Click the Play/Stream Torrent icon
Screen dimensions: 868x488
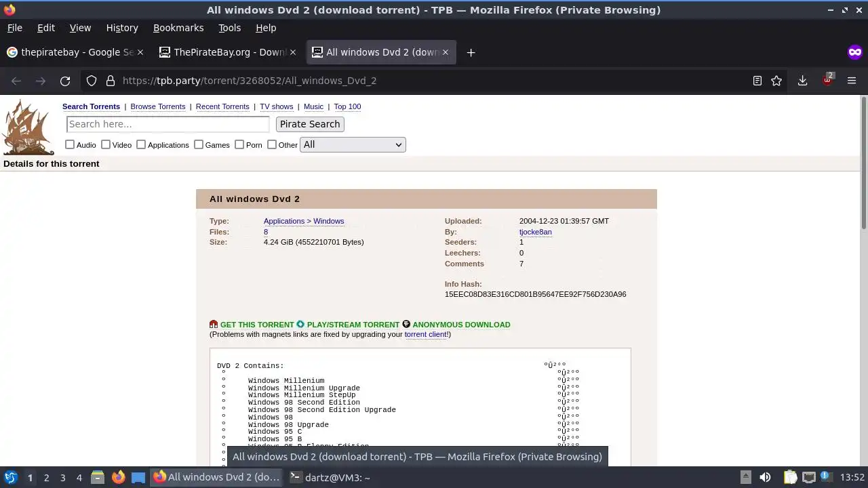click(x=300, y=325)
